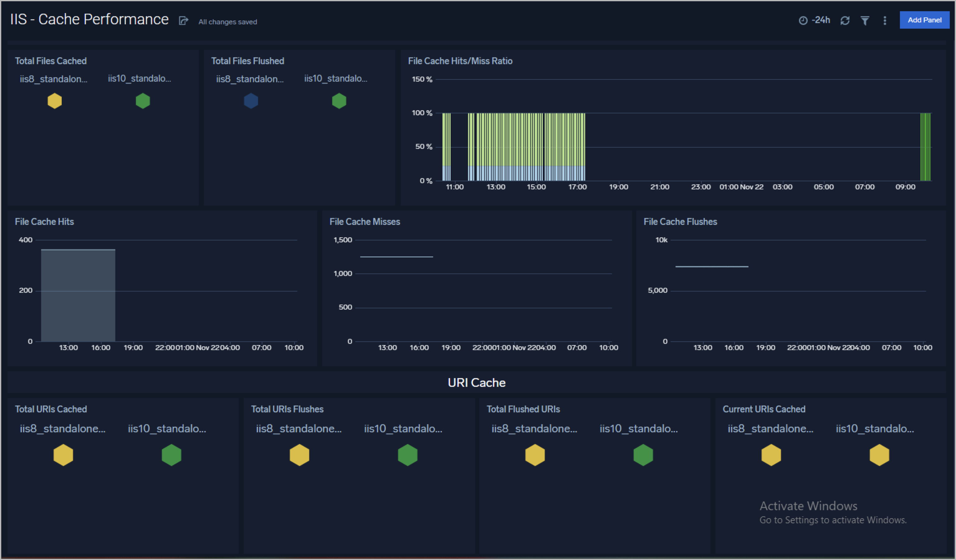Screen dimensions: 956x560
Task: Open the dashboard share/export icon
Action: tap(183, 21)
